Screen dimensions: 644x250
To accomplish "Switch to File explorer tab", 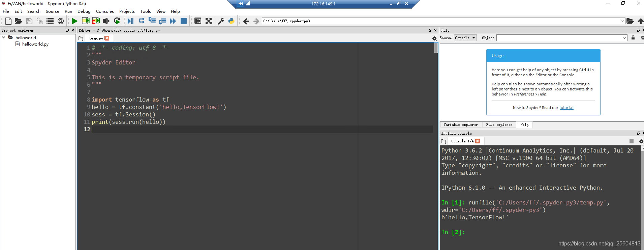I will 499,125.
